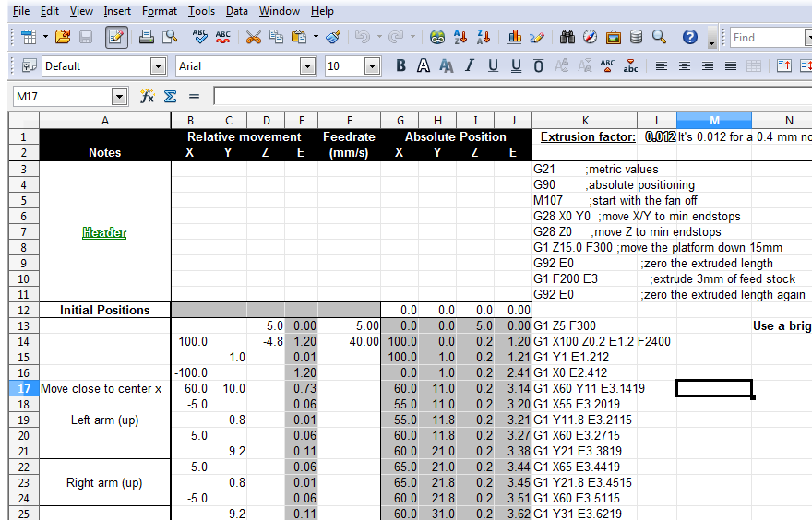Toggle AutoSpellcheck on or off
812x520 pixels.
(x=223, y=37)
